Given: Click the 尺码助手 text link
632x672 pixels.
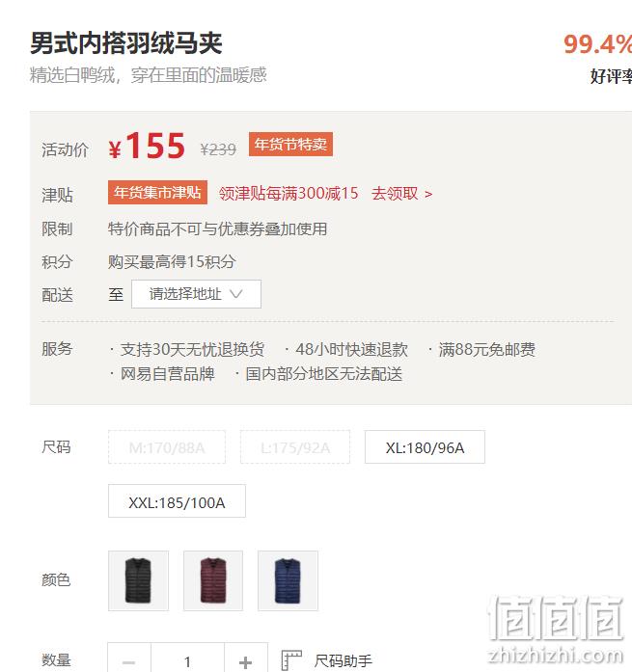Looking at the screenshot, I should coord(343,660).
